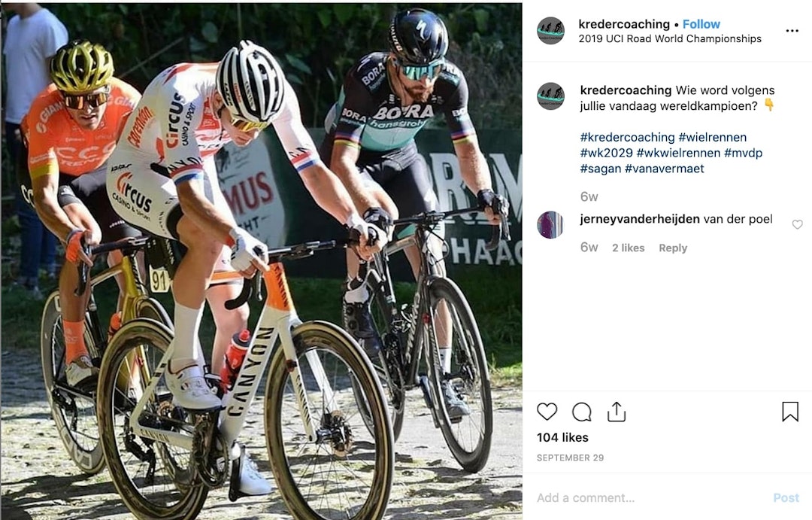View the 2 likes on comment
Viewport: 812px width, 520px height.
point(628,248)
